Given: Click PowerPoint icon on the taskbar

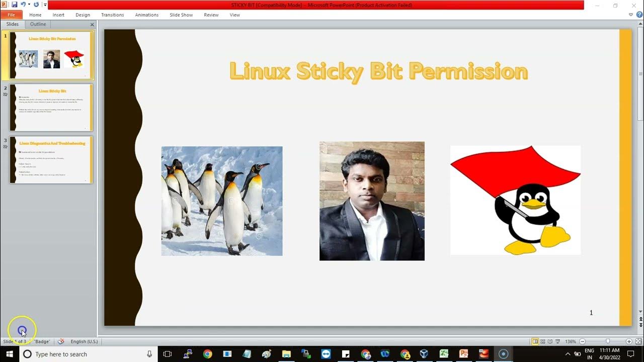Looking at the screenshot, I should pos(463,354).
